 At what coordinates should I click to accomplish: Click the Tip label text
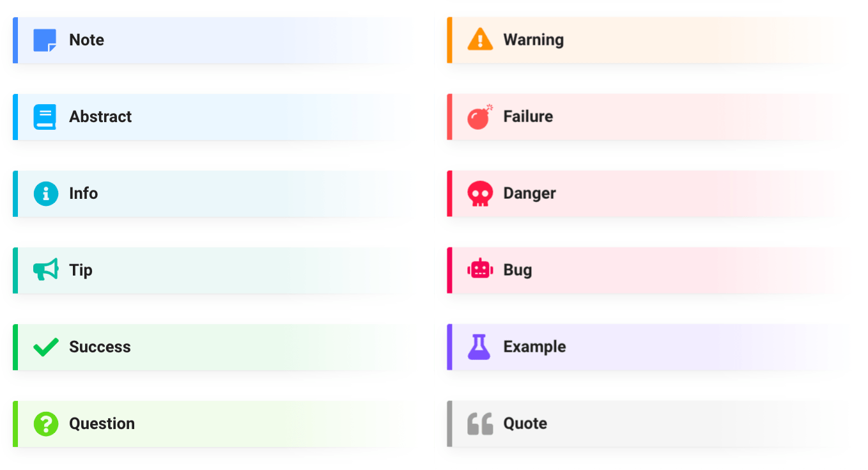(x=82, y=270)
